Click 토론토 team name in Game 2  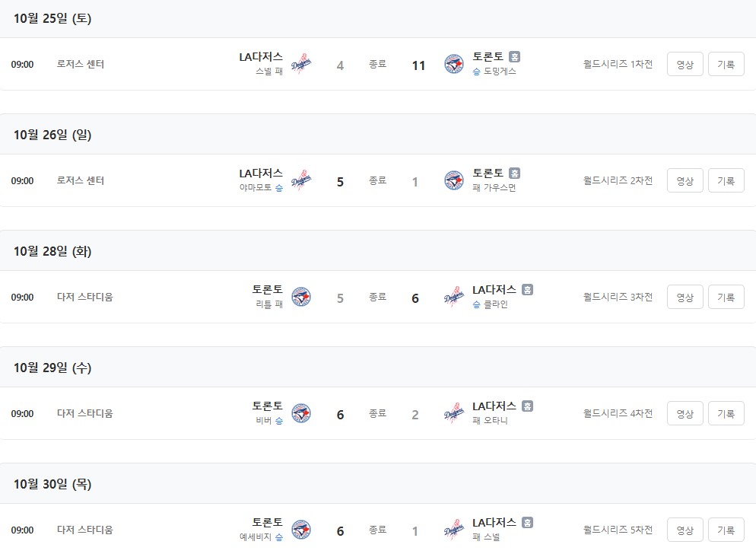(488, 173)
